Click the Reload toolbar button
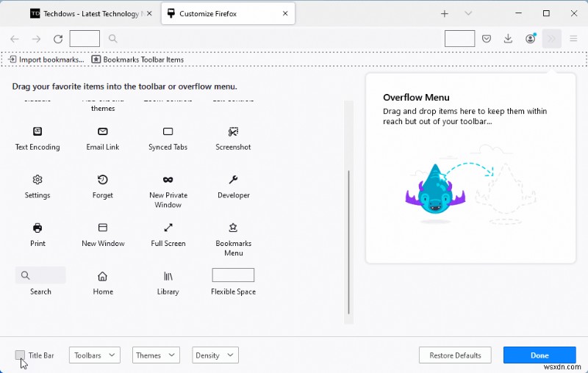This screenshot has width=588, height=373. point(58,39)
